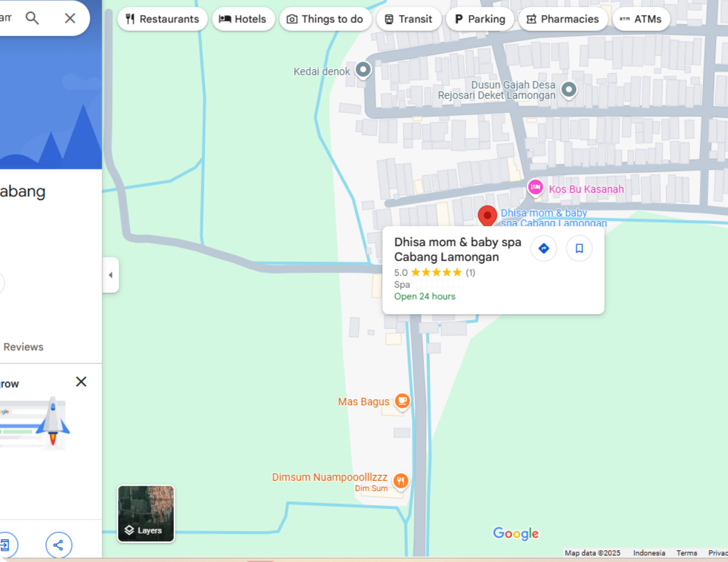
Task: Dismiss the promo card with its X
Action: tap(81, 382)
